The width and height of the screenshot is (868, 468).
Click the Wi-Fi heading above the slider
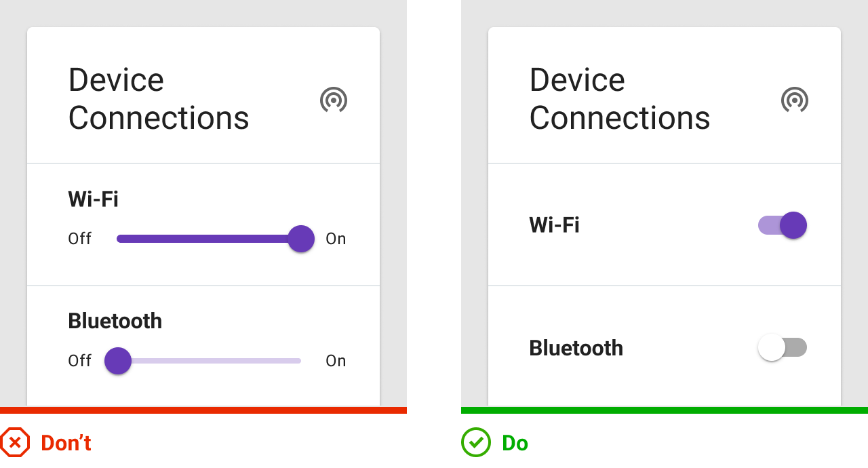[93, 199]
